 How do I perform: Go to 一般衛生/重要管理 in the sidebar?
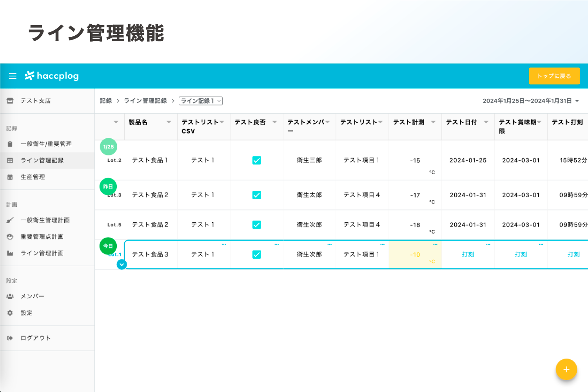click(47, 144)
